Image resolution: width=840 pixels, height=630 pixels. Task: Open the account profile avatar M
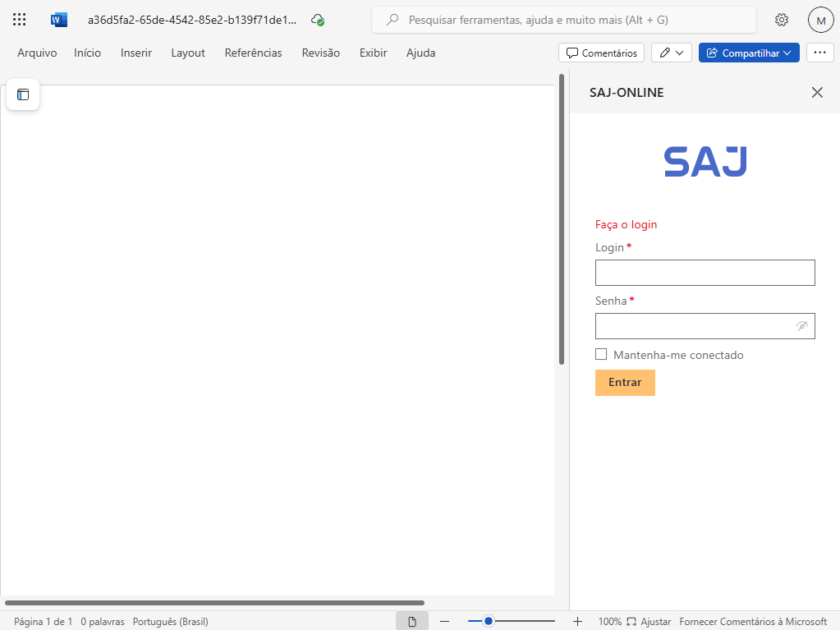tap(820, 20)
